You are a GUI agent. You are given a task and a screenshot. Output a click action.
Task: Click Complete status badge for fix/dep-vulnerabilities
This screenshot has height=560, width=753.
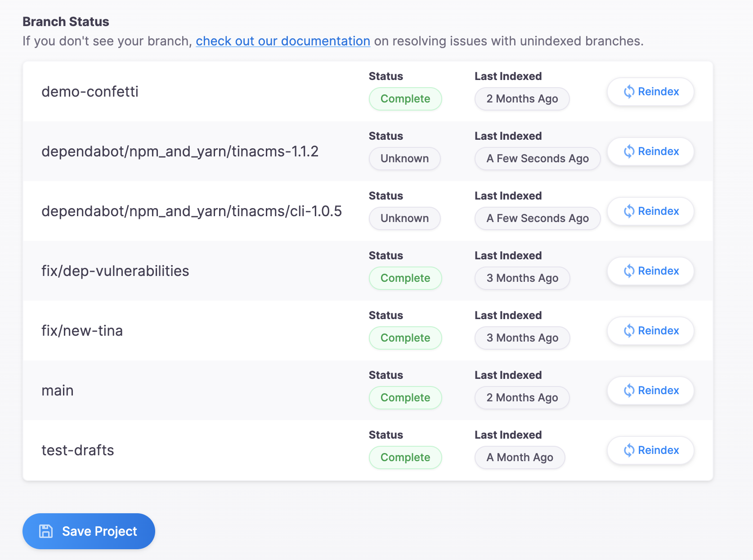405,278
